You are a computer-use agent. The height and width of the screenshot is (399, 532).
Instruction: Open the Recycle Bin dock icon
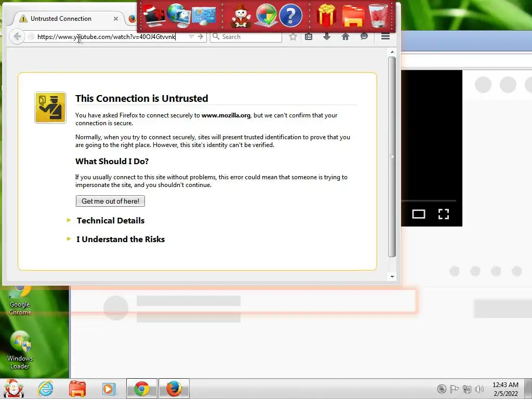(x=378, y=16)
